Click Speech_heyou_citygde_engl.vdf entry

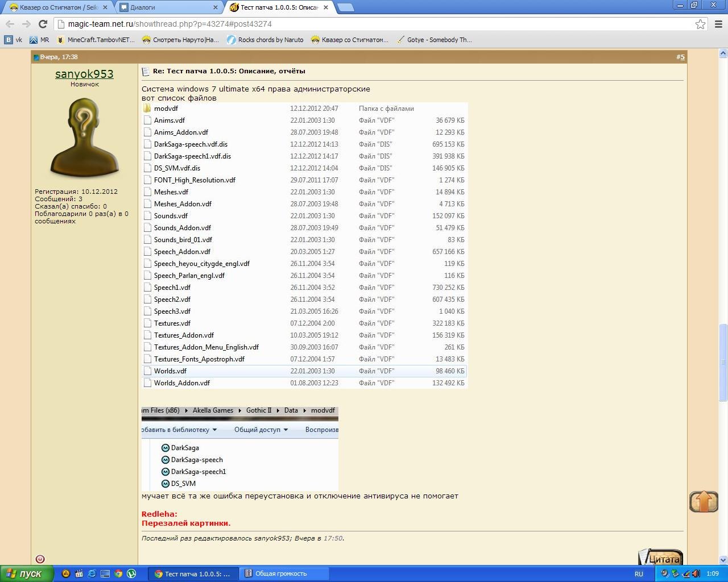tap(202, 264)
